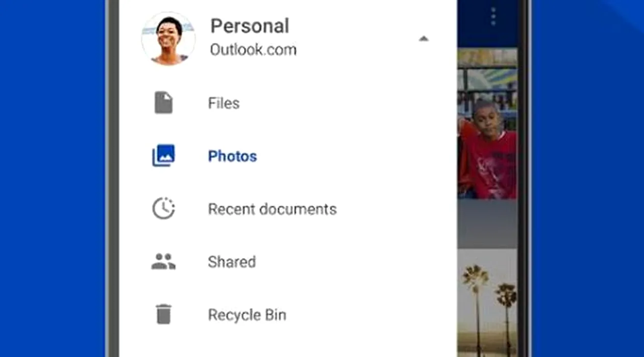The height and width of the screenshot is (357, 644).
Task: Open the Recycle Bin text label
Action: point(247,315)
